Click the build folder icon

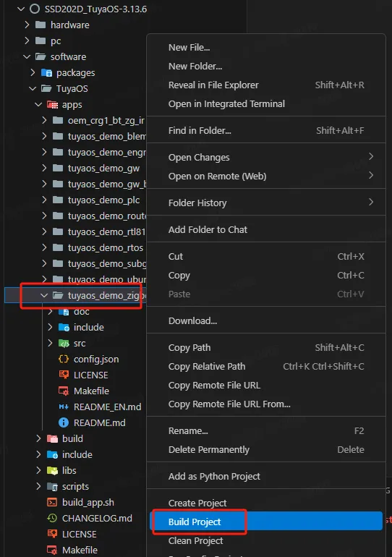point(52,438)
